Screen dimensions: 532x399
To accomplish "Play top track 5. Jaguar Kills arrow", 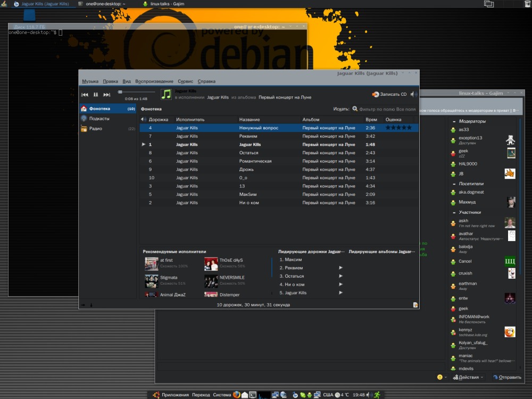I will point(340,293).
